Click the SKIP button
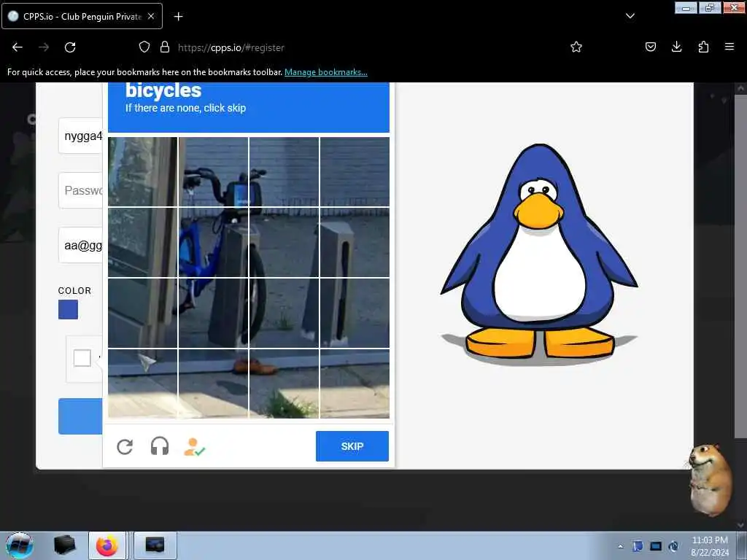Screen dimensions: 747x560 [352, 446]
